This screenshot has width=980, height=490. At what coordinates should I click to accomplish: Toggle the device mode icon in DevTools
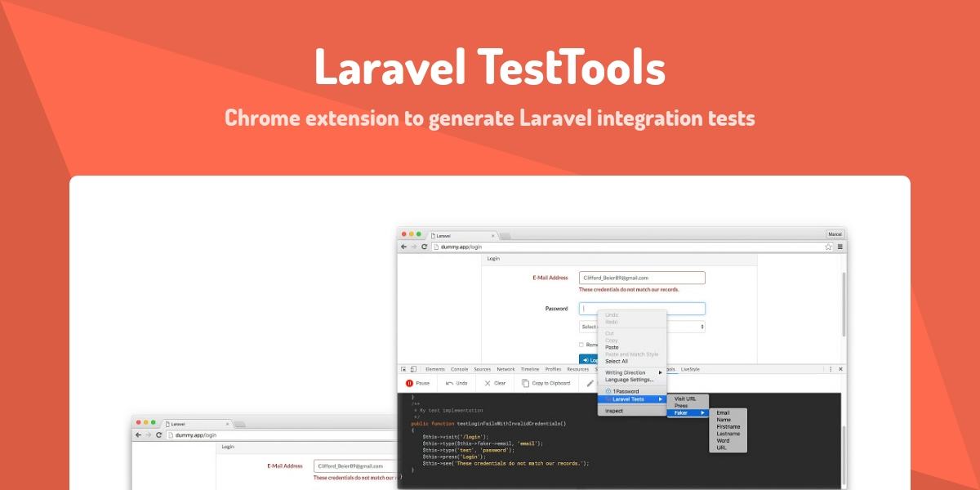413,369
